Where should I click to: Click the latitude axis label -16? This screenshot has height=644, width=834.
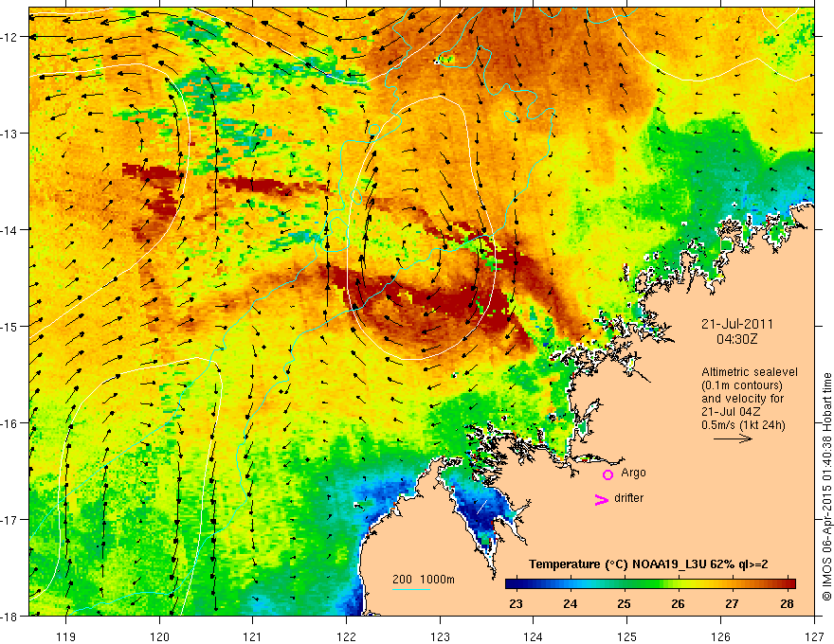pyautogui.click(x=9, y=423)
